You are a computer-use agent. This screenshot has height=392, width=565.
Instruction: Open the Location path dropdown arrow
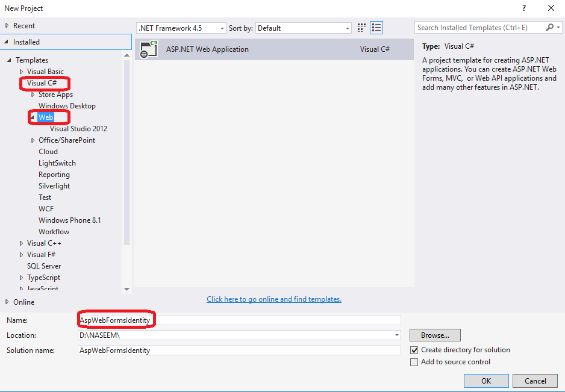(x=396, y=335)
